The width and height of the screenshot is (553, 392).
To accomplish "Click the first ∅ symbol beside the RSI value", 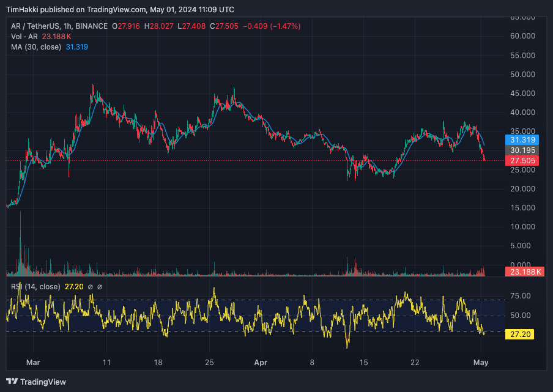I will (90, 286).
